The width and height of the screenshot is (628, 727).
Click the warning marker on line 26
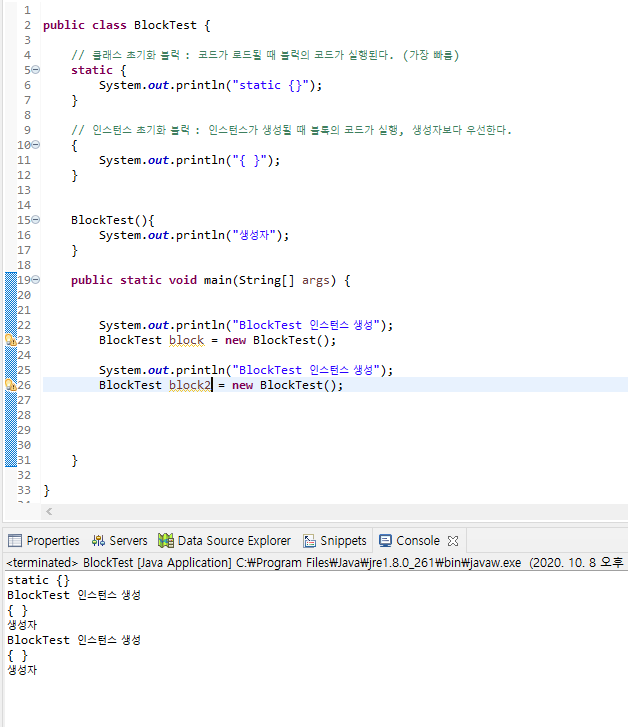click(x=11, y=385)
